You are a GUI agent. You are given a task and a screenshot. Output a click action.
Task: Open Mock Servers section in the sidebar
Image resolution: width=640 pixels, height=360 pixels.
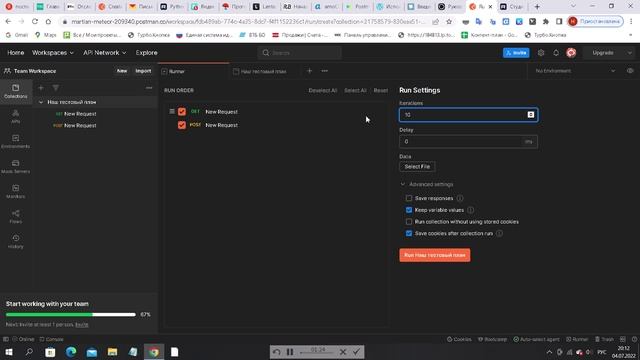tap(16, 167)
